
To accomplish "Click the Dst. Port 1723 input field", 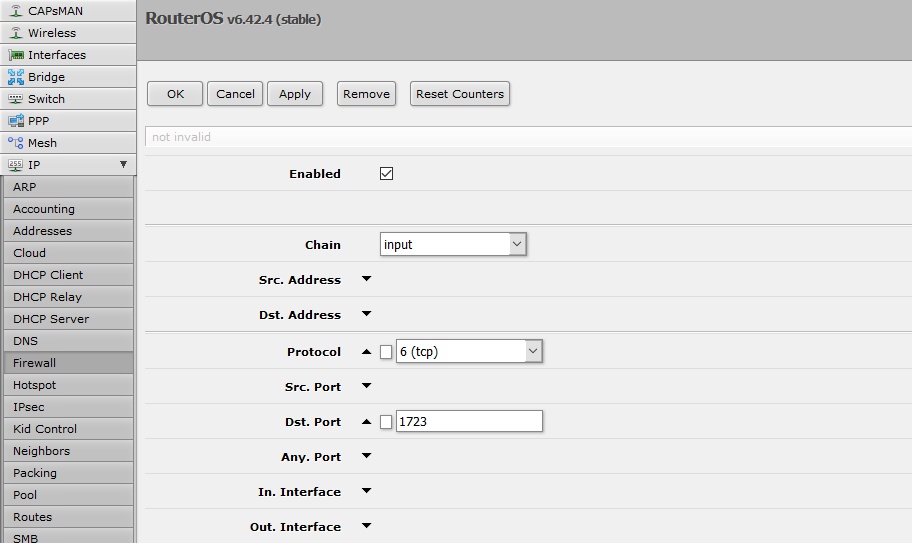I will [469, 421].
